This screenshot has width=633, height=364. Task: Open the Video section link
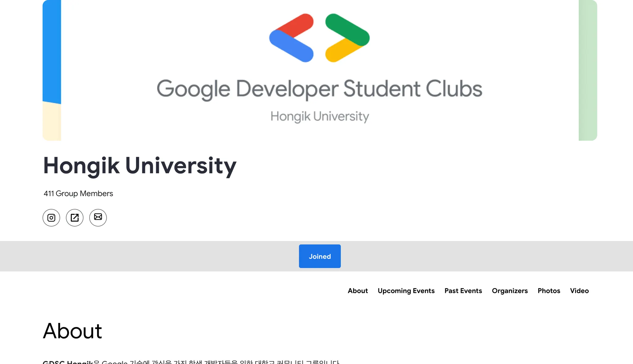point(579,291)
